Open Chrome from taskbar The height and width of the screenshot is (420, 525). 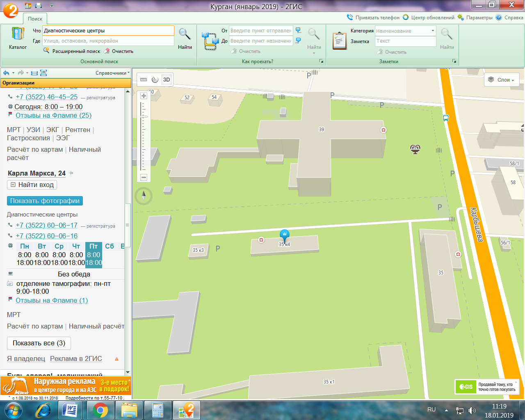tap(100, 410)
